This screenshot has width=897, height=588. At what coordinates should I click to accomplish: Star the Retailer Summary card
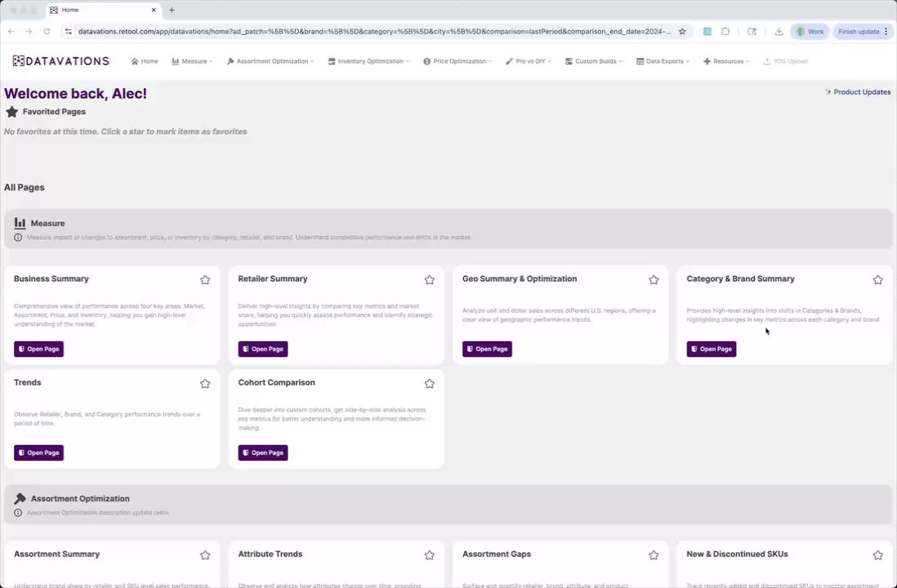[x=429, y=279]
